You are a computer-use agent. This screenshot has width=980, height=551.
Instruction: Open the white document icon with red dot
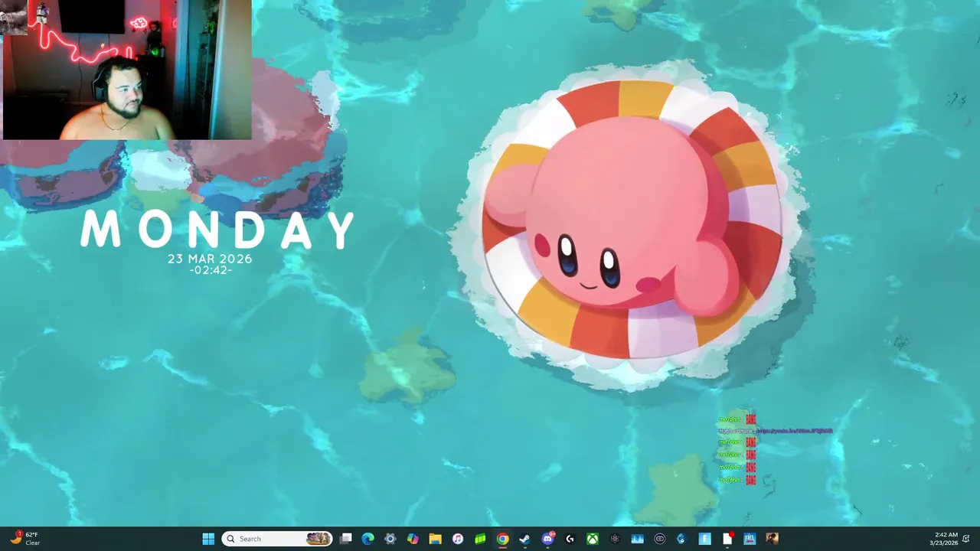727,539
